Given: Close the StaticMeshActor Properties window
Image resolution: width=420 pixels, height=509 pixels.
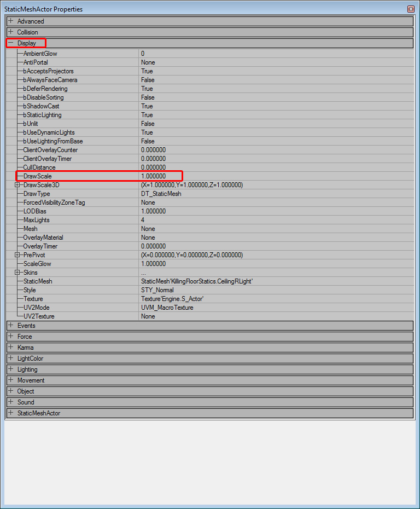Looking at the screenshot, I should [411, 9].
